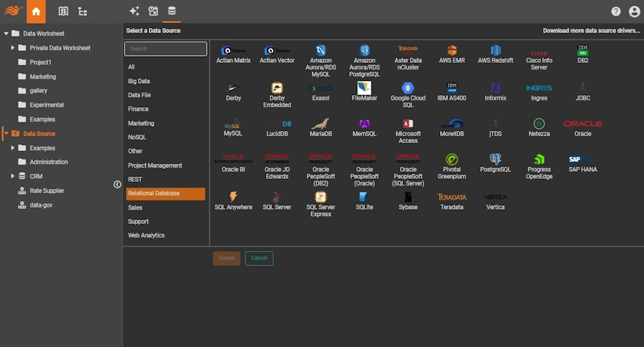Viewport: 644px width, 347px height.
Task: Expand the CRM data source node
Action: 13,176
